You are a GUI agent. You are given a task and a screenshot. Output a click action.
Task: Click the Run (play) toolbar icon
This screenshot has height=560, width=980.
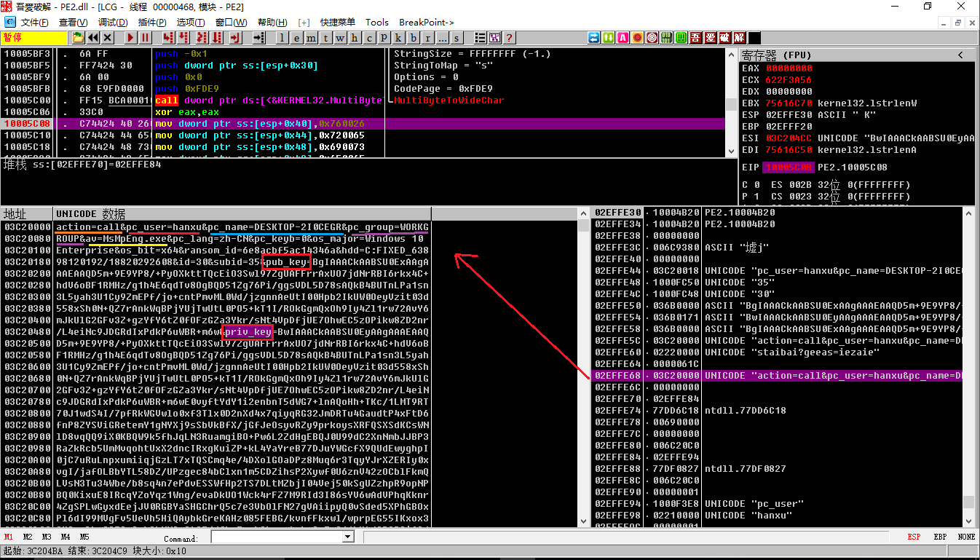(x=131, y=36)
